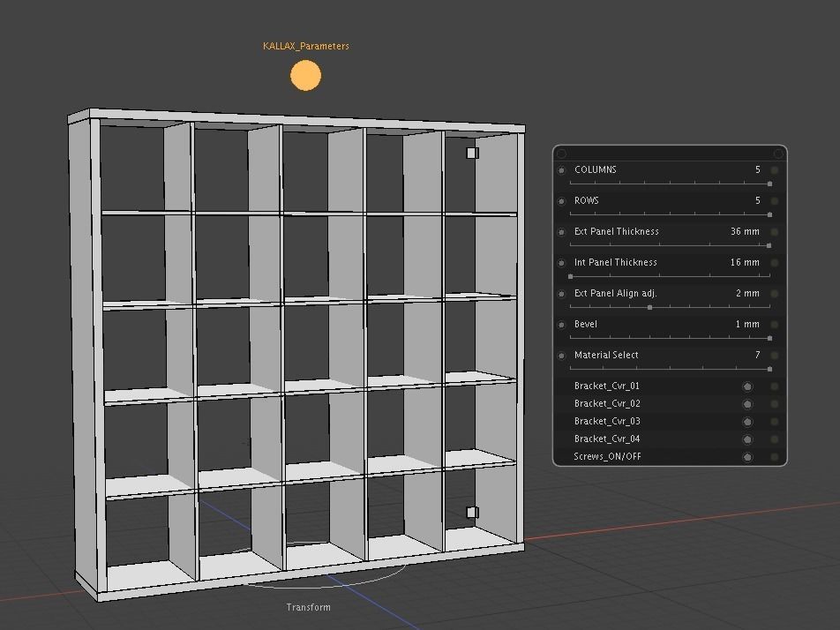Toggle Bracket_Cvr_04
The width and height of the screenshot is (840, 630).
[748, 437]
